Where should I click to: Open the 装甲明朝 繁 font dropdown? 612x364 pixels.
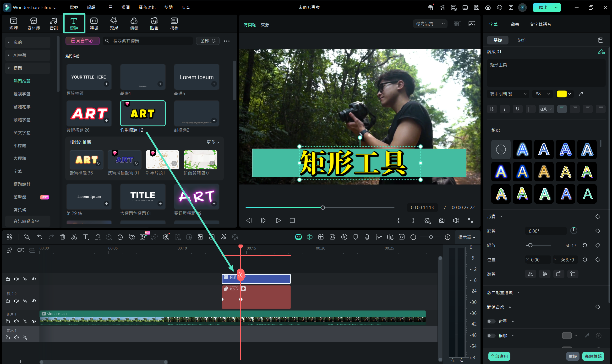[x=508, y=94]
